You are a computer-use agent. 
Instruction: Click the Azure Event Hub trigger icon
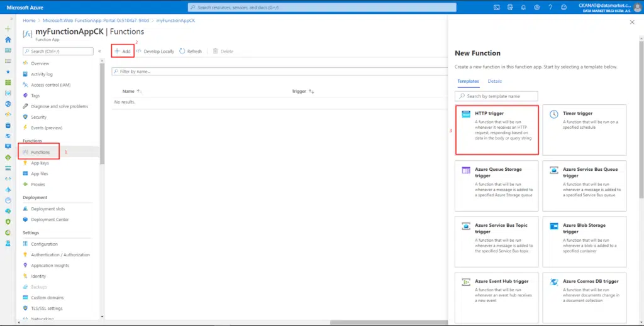[x=466, y=282]
